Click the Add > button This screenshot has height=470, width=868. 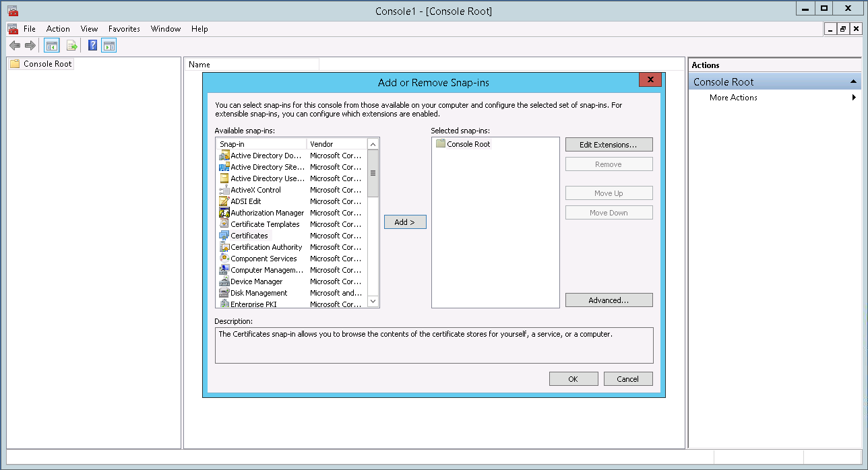pos(405,222)
